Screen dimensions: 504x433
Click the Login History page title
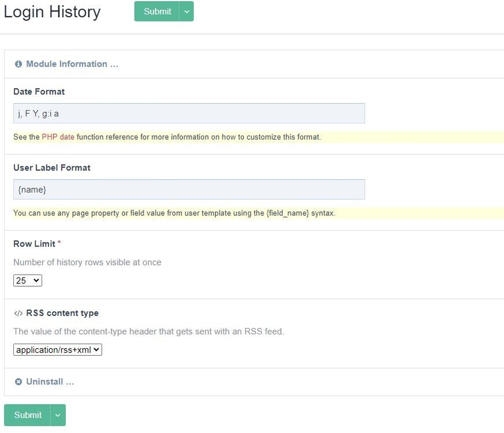point(52,12)
